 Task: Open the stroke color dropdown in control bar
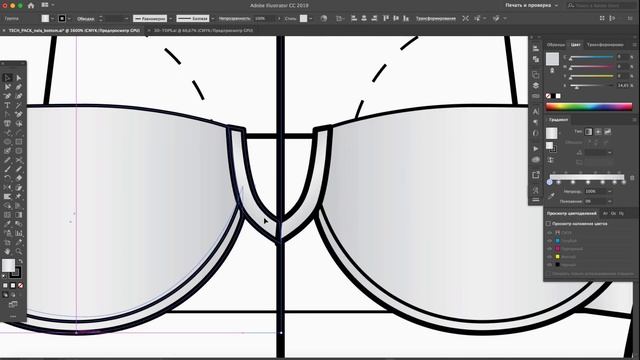tap(69, 18)
